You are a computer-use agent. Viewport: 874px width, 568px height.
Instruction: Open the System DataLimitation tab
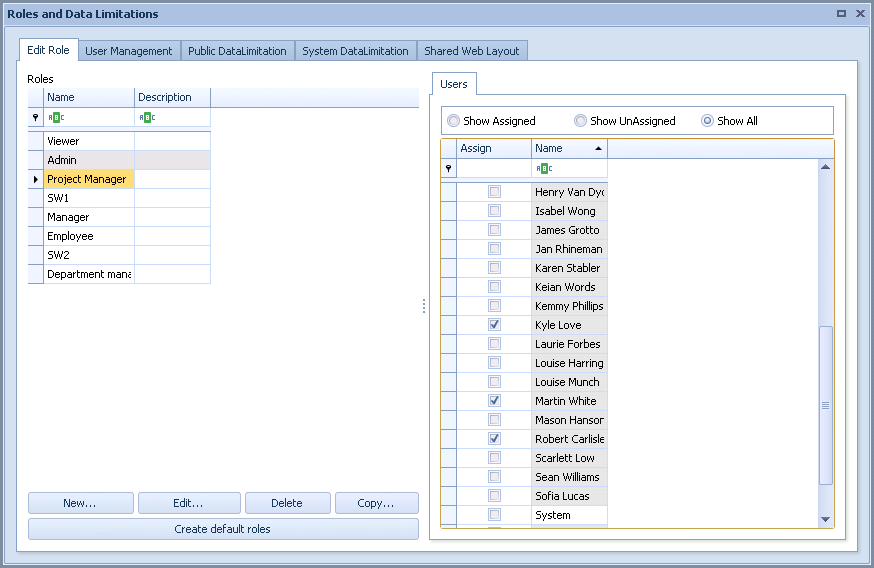coord(355,51)
